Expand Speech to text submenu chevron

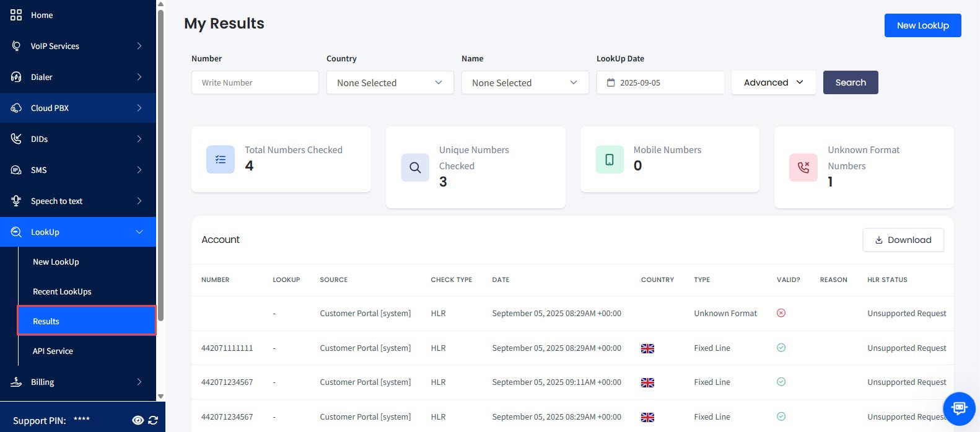(139, 201)
